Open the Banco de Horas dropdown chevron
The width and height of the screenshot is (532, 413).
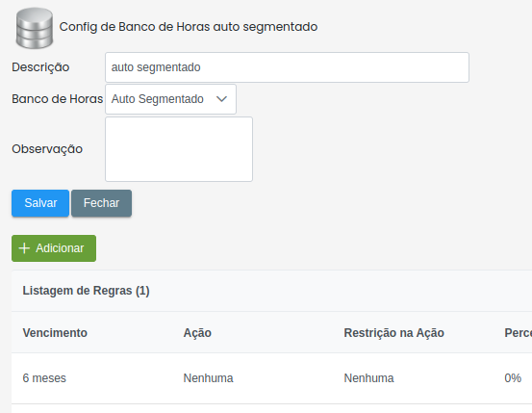[x=221, y=99]
